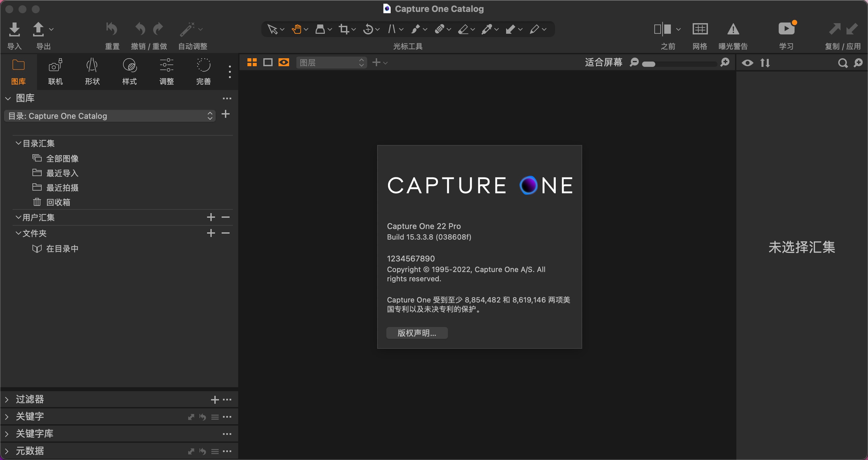Click the Apply adjustments down-arrow icon
Screen dimensions: 868x460
pyautogui.click(x=852, y=29)
